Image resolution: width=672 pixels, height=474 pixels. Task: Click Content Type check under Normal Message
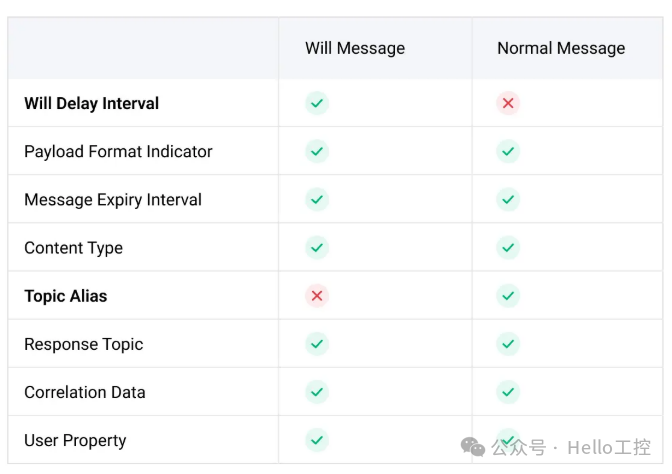(508, 248)
